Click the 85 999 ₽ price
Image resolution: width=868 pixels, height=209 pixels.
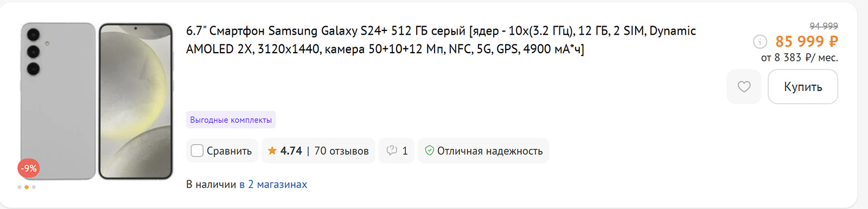pyautogui.click(x=807, y=41)
